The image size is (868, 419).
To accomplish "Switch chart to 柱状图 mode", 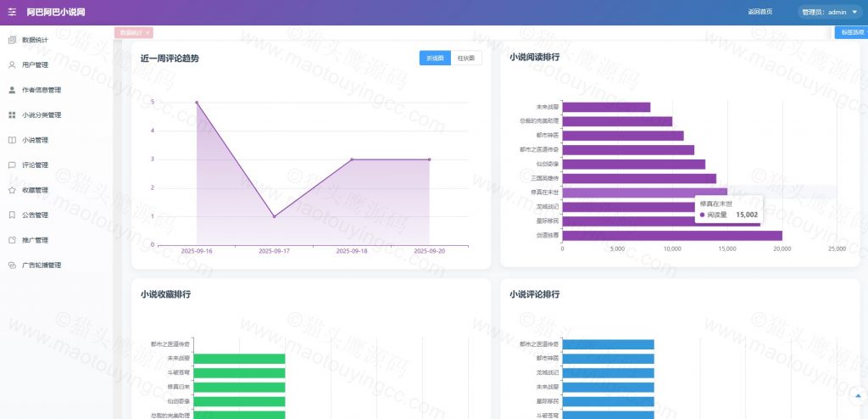I will [x=466, y=58].
